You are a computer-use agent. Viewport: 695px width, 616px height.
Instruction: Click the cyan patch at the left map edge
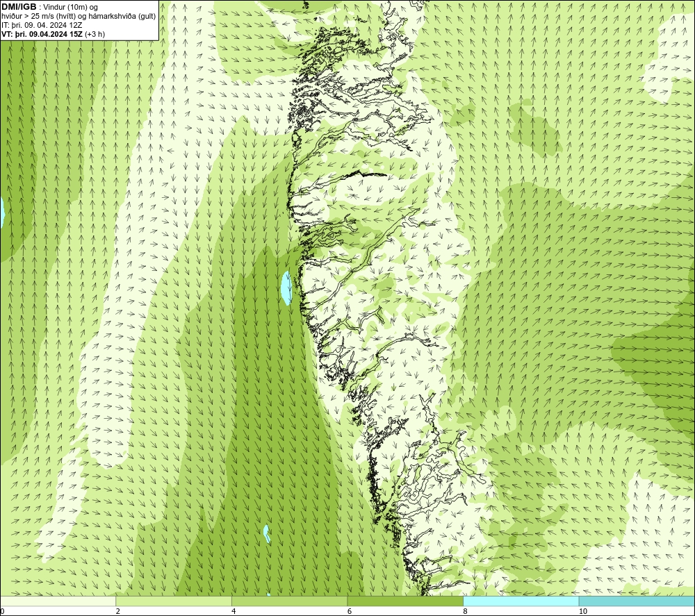[2, 211]
